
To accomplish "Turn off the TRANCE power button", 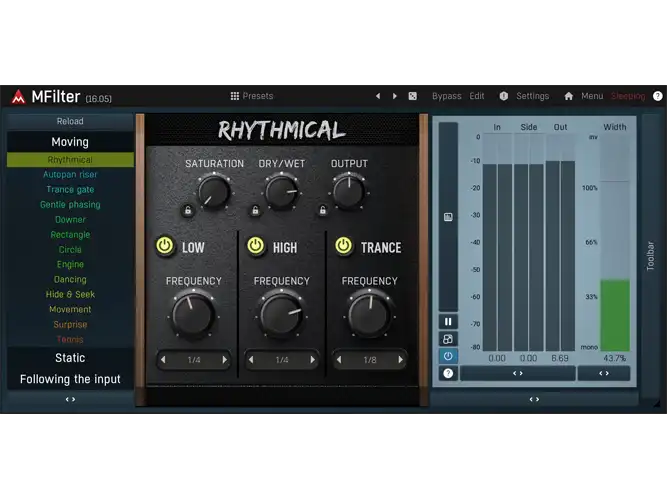I will [344, 246].
